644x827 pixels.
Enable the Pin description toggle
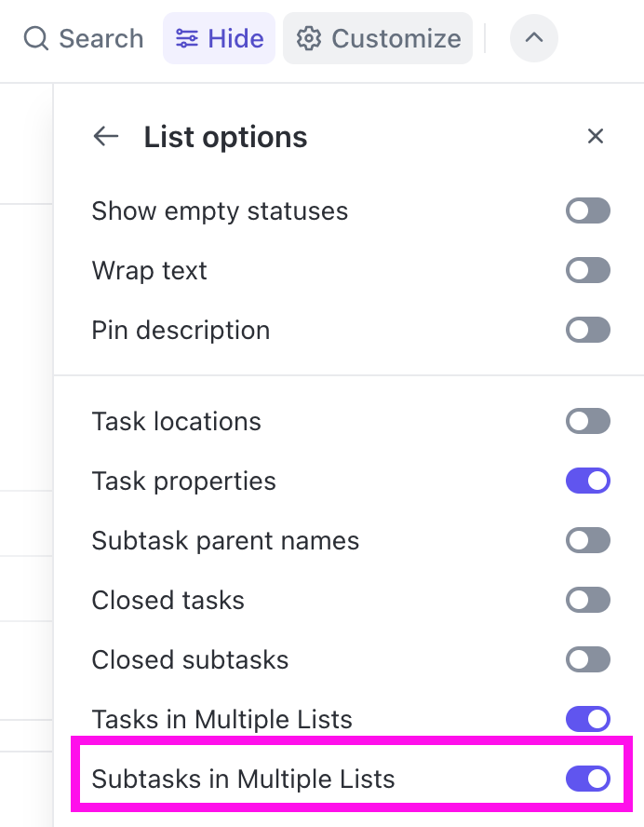[x=587, y=331]
